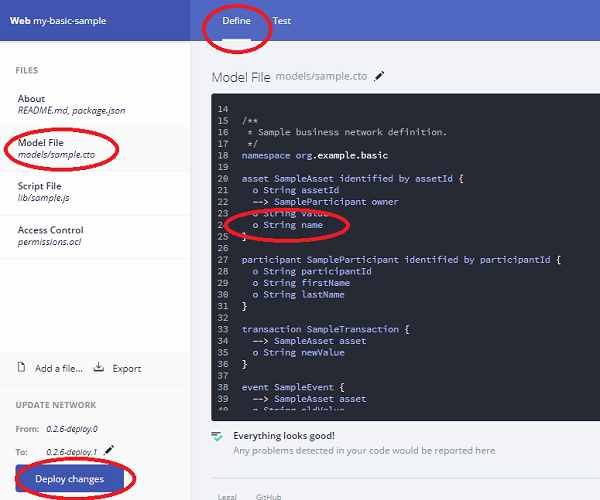Viewport: 600px width, 500px height.
Task: Select Access Control permissions.acl
Action: point(52,236)
